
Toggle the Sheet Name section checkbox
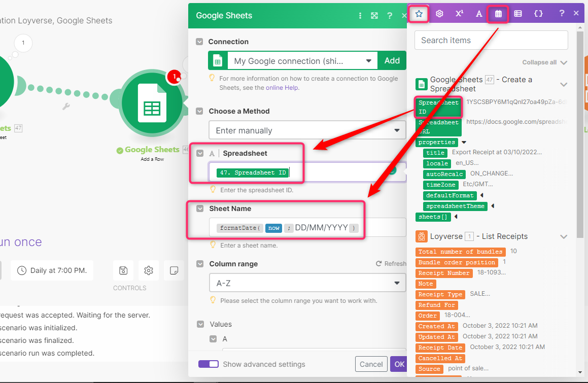(199, 208)
